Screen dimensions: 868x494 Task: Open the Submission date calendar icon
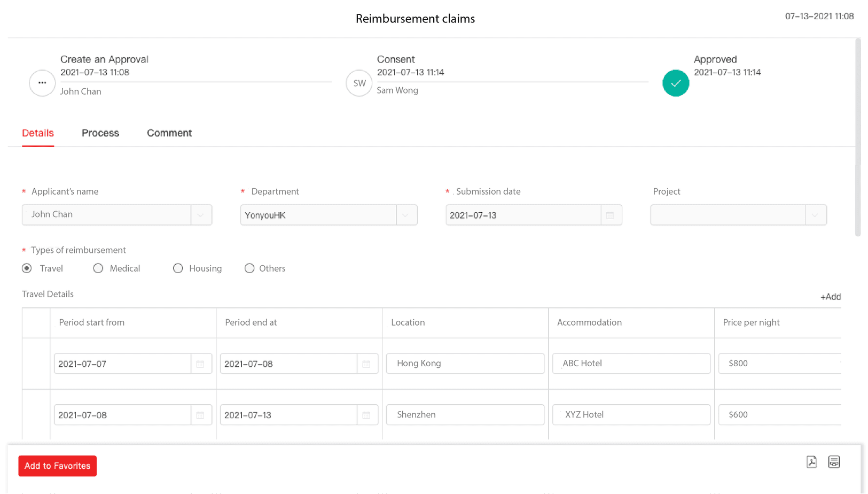pos(611,215)
